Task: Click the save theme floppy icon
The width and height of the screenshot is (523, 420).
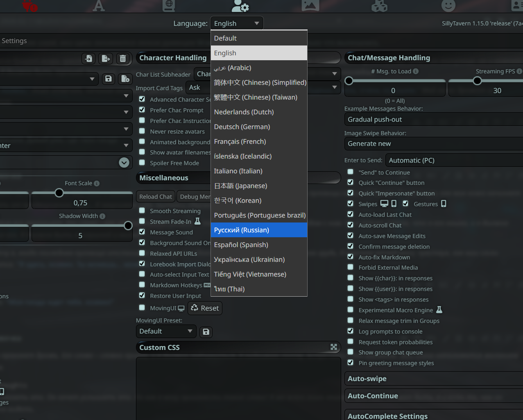Action: coord(109,79)
